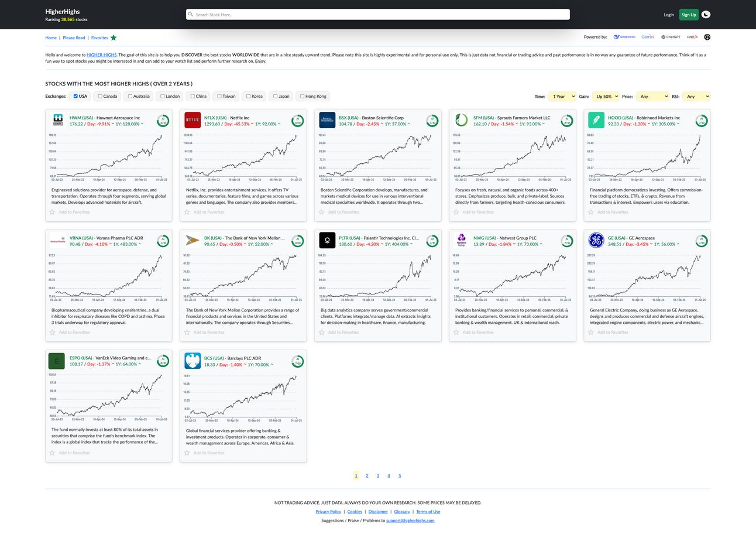Open the Netflix logo icon

pos(193,120)
